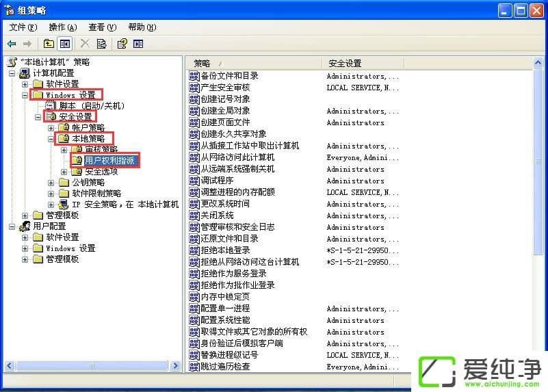Select the 调整进程的内存配额 policy
This screenshot has height=392, width=548.
(x=237, y=192)
